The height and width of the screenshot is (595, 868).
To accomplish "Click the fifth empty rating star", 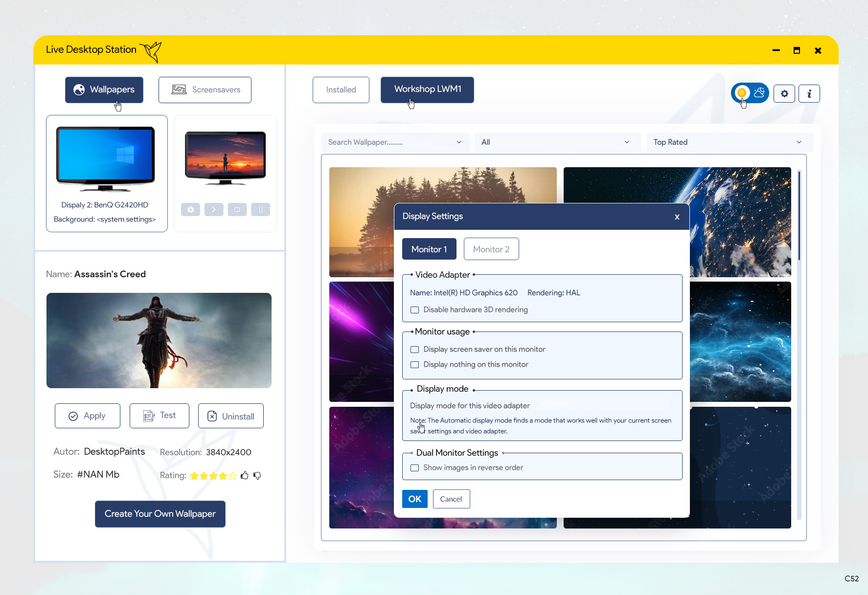I will pos(232,476).
